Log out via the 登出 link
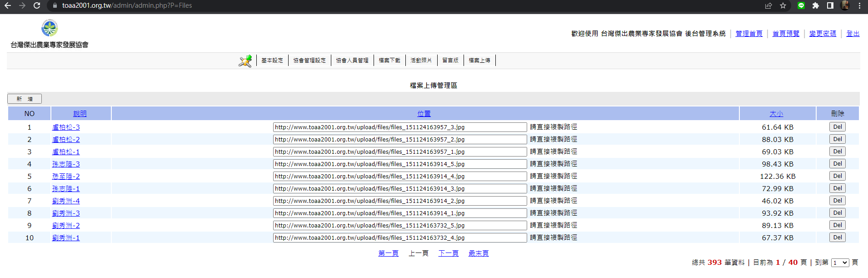868x278 pixels. click(x=853, y=34)
